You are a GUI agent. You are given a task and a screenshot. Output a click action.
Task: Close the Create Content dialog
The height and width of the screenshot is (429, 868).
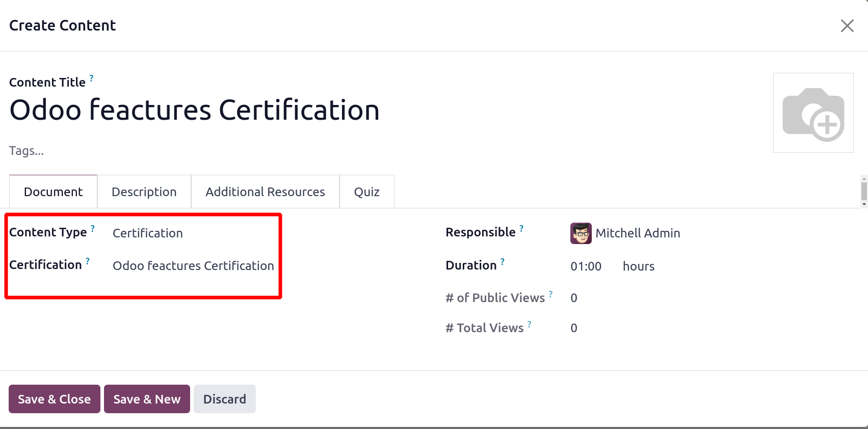click(847, 25)
